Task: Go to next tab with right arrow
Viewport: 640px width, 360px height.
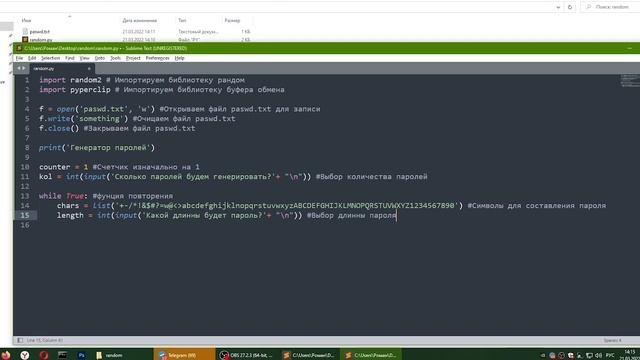Action: (x=24, y=68)
